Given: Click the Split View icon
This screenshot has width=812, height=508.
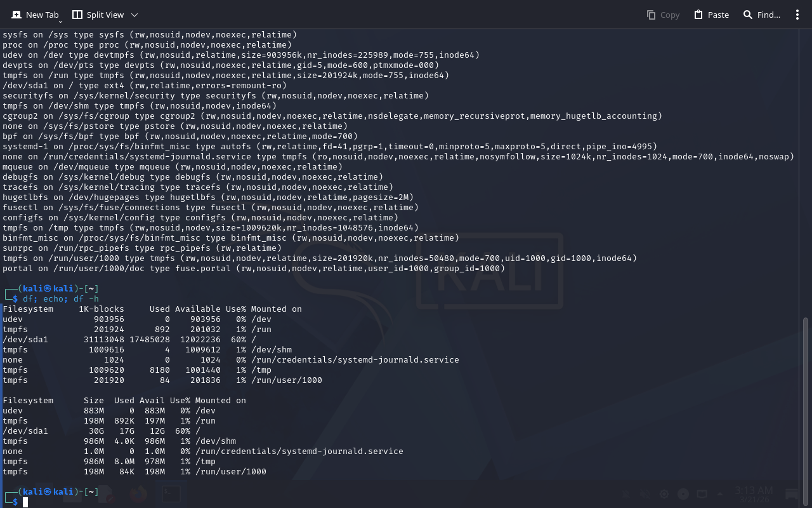Looking at the screenshot, I should (x=77, y=15).
